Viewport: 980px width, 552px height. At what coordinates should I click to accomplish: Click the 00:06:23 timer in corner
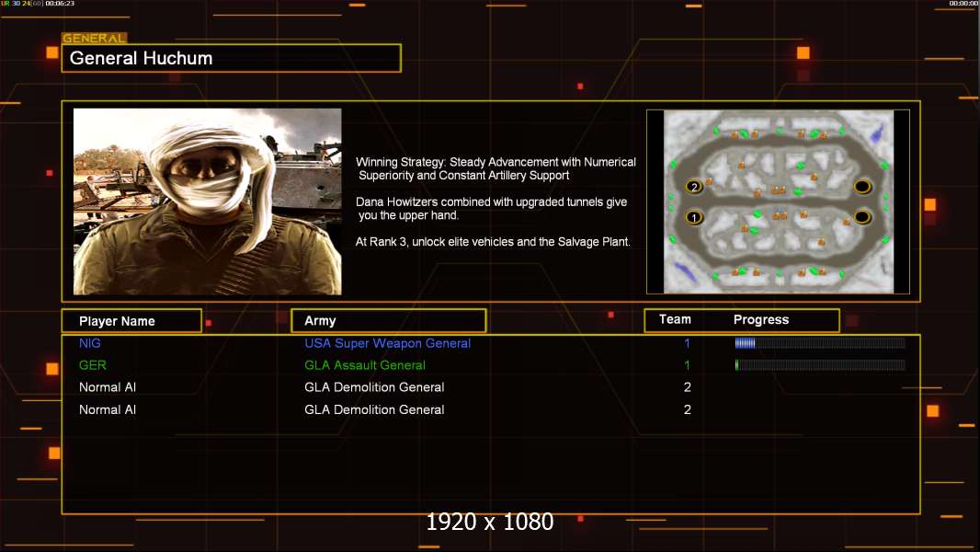point(60,4)
